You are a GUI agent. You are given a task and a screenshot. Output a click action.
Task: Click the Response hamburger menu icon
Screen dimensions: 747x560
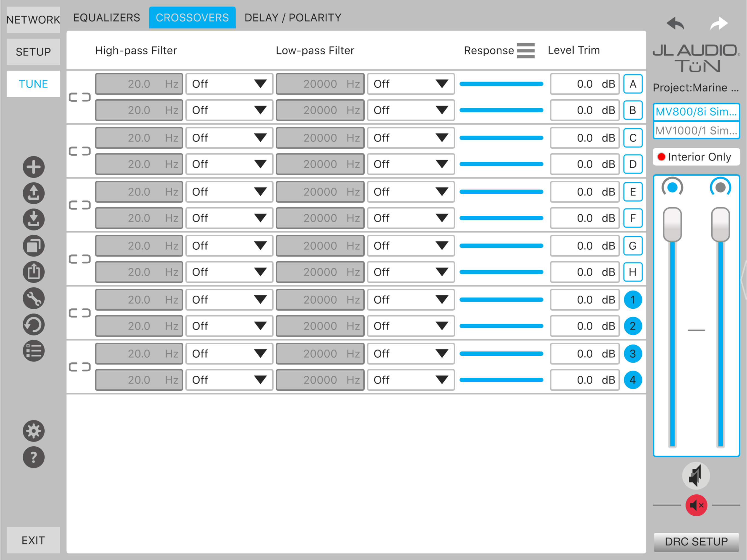point(526,51)
